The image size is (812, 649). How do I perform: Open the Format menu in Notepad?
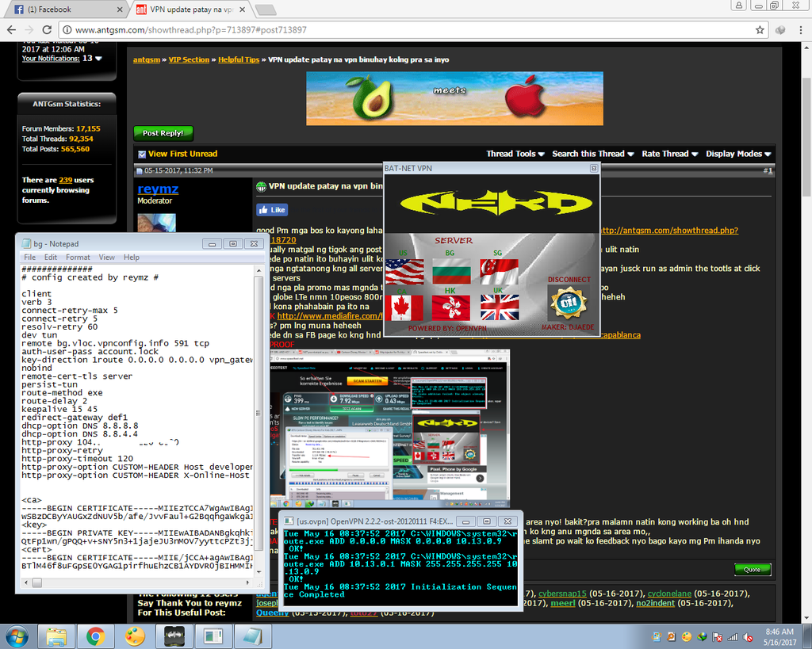(78, 258)
